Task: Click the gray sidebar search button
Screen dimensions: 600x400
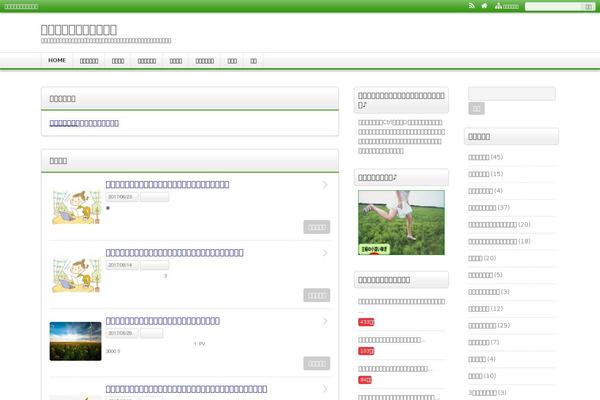Action: tap(476, 109)
